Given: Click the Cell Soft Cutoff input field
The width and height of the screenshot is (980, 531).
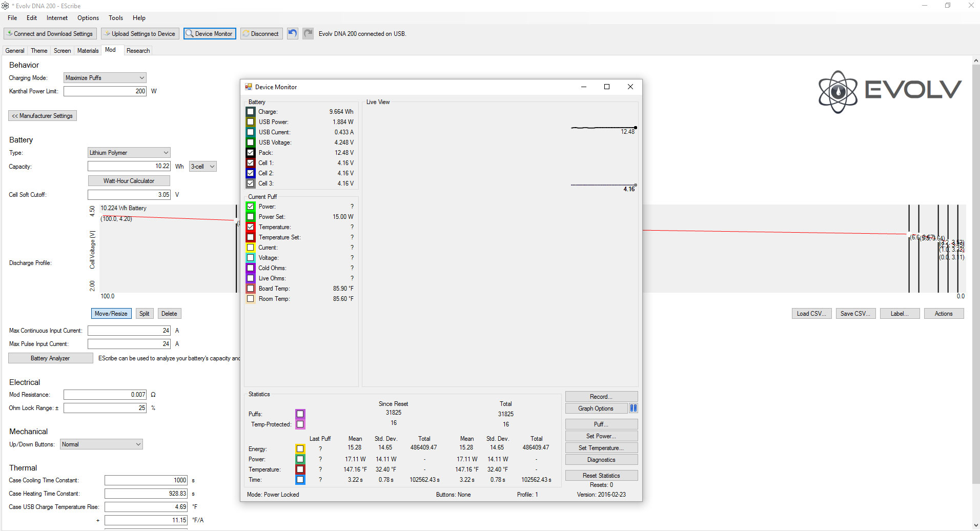Looking at the screenshot, I should click(x=129, y=195).
